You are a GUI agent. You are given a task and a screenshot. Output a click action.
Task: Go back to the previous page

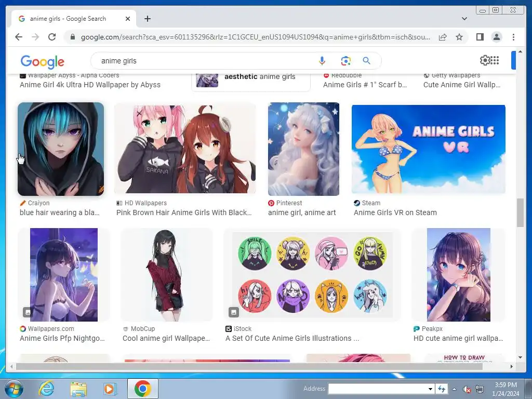point(19,37)
